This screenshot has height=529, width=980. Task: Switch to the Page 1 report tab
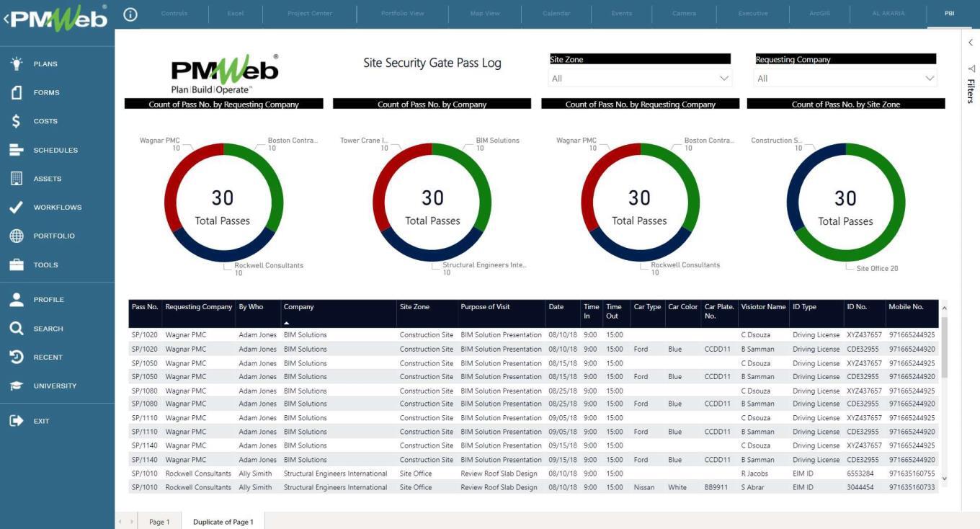(x=159, y=522)
